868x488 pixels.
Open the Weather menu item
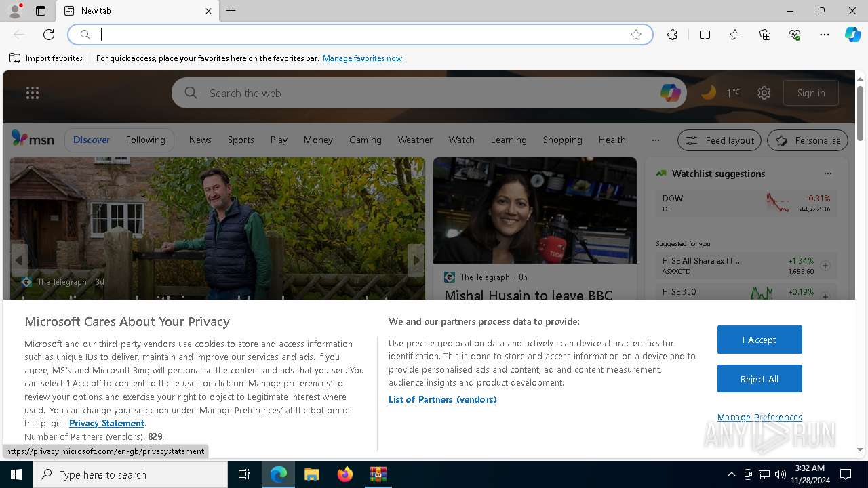(415, 140)
